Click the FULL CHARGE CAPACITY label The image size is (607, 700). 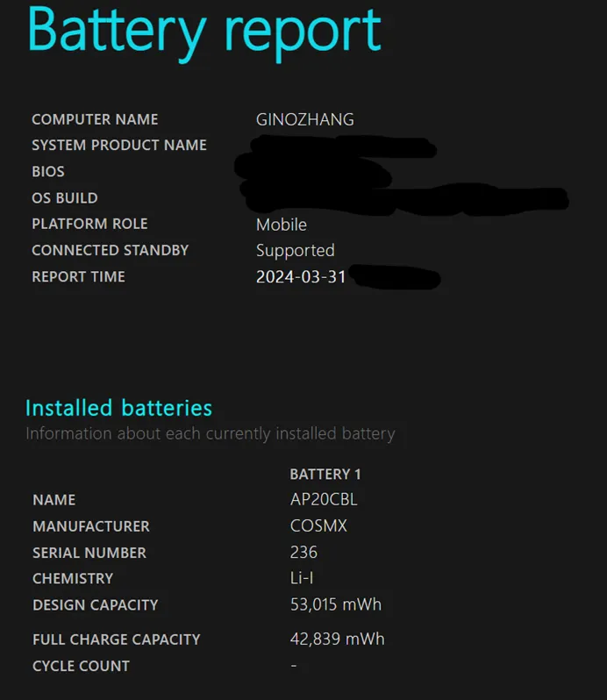[116, 640]
